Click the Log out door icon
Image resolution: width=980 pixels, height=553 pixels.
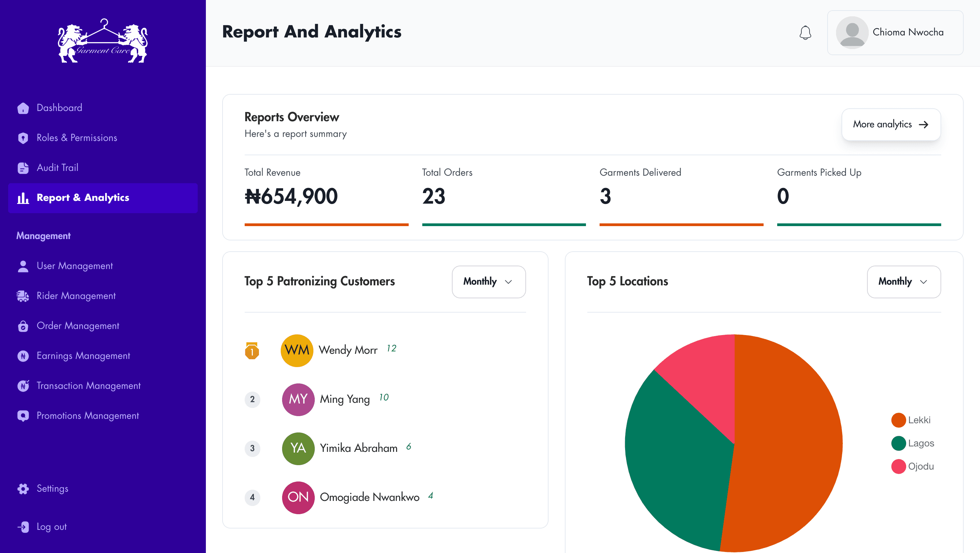[x=23, y=527]
